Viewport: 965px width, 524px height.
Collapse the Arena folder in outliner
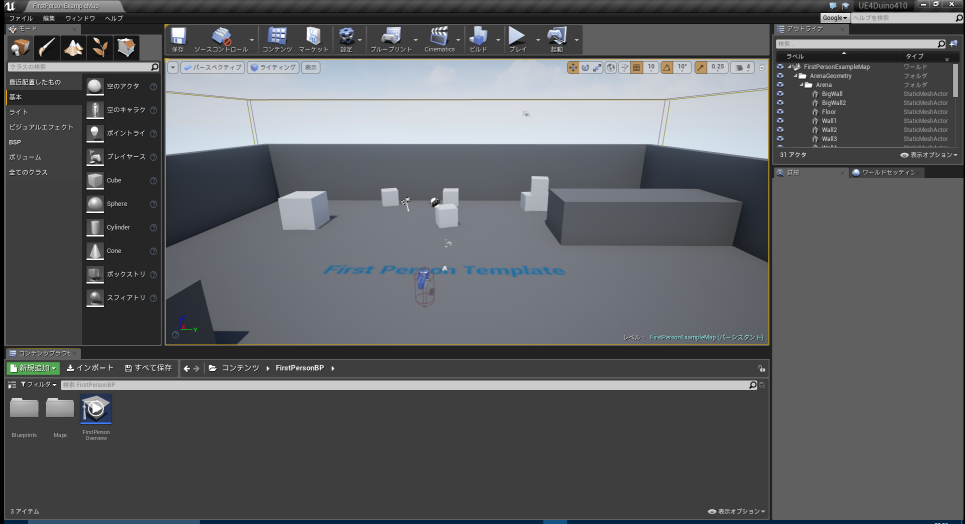[802, 85]
